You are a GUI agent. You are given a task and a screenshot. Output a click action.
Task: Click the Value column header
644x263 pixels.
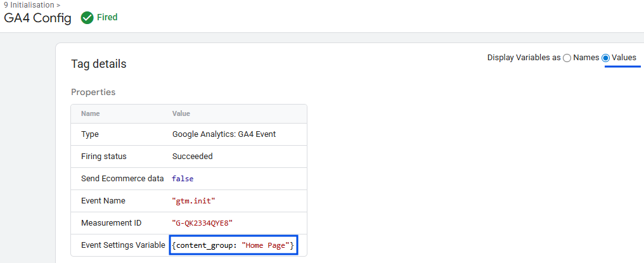click(x=181, y=113)
